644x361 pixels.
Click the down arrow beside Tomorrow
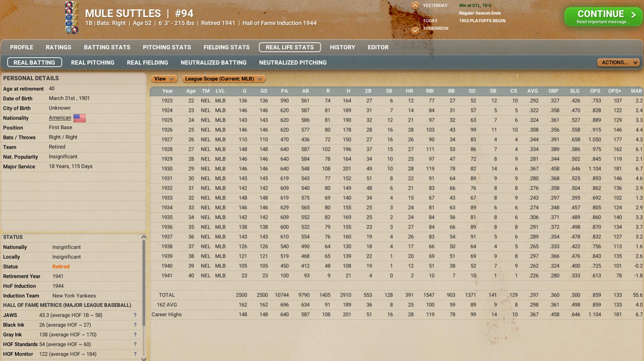click(x=415, y=30)
